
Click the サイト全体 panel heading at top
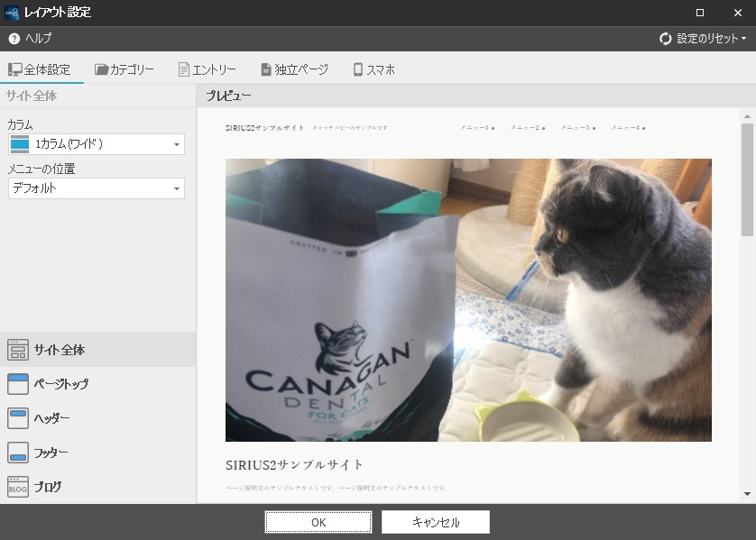32,96
